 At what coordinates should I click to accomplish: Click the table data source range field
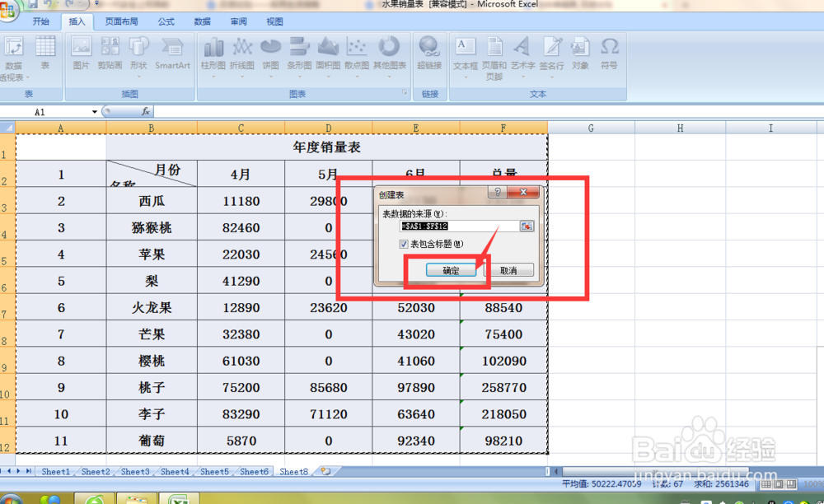460,226
